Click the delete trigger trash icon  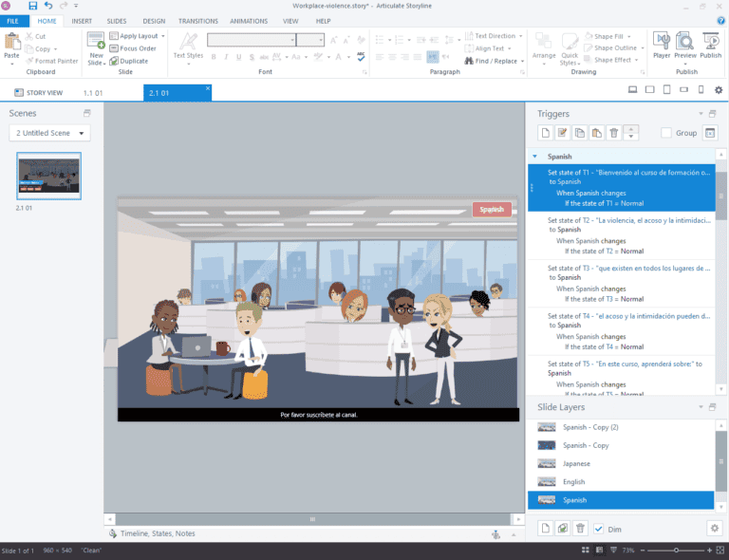tap(614, 133)
